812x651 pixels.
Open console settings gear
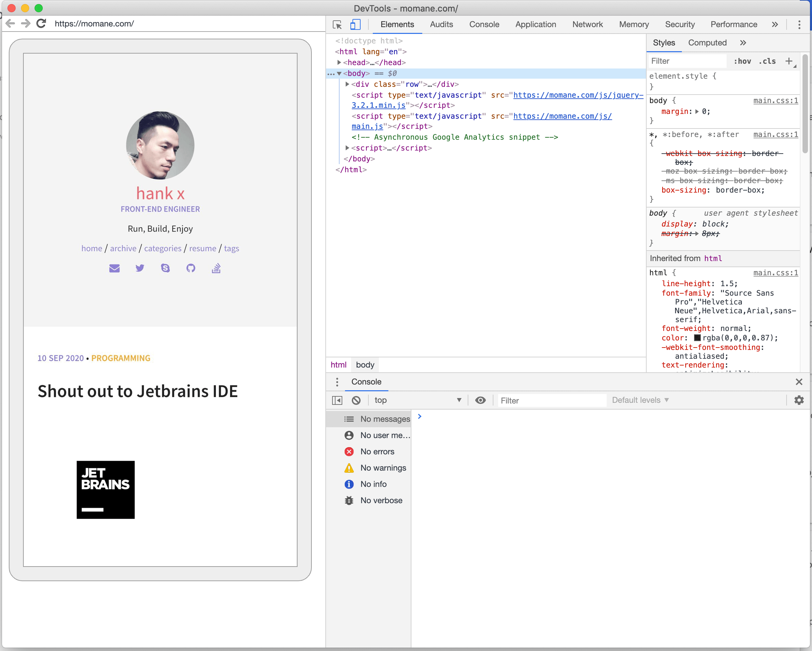click(799, 400)
